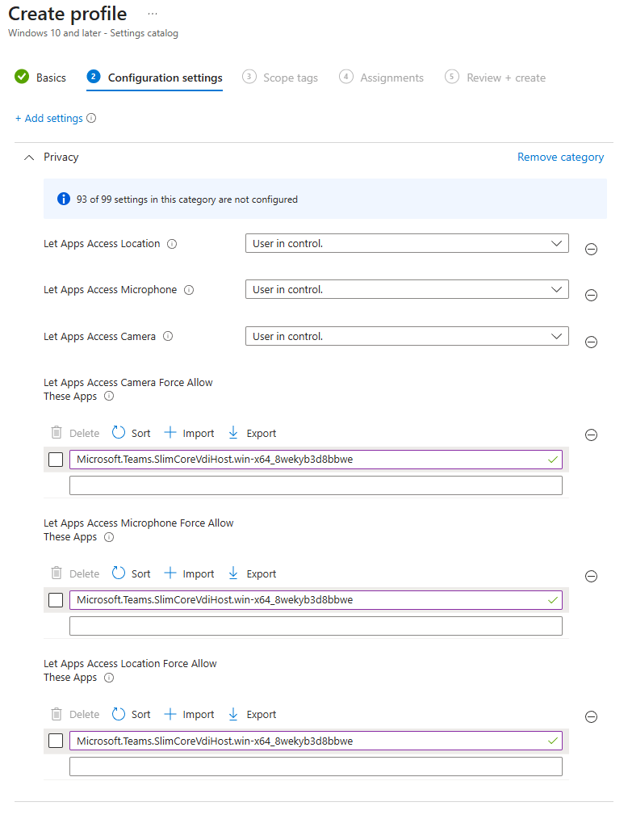Click the Add settings link

click(x=49, y=119)
